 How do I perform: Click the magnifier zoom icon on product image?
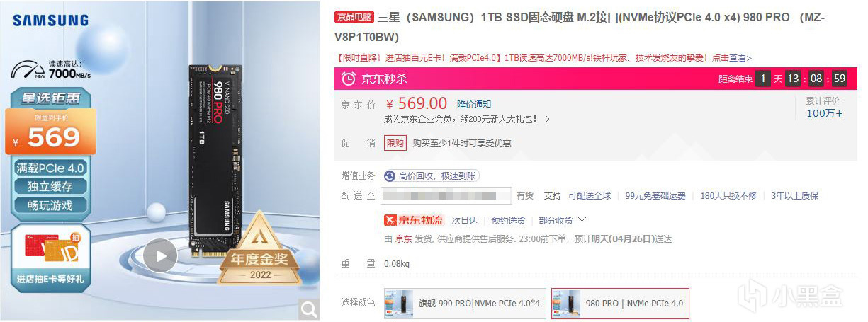[x=309, y=309]
